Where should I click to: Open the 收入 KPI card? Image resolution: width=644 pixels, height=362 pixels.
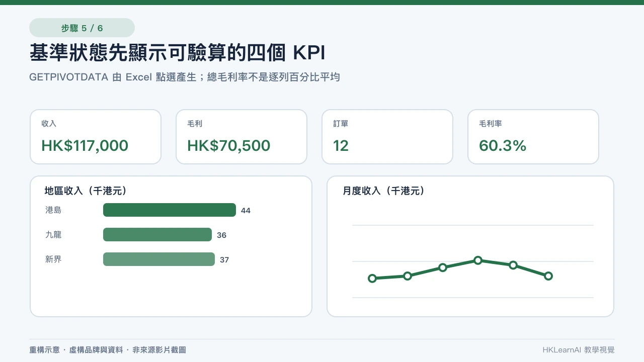click(96, 137)
